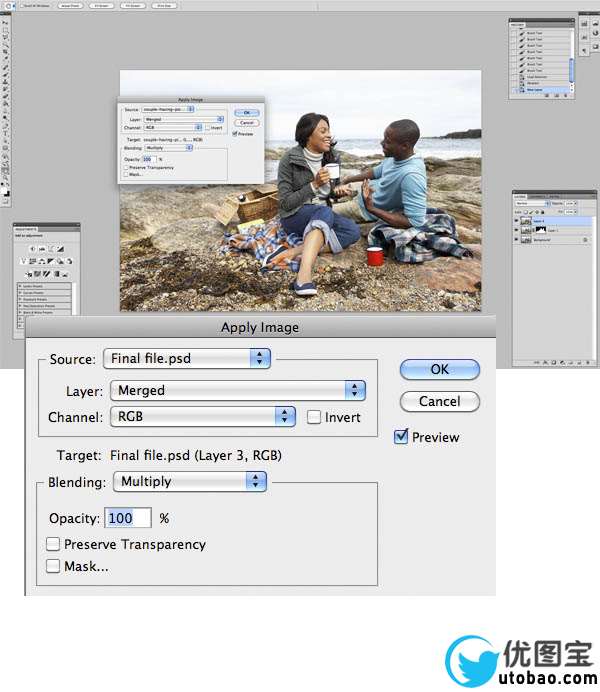Uncheck Preview in the enlarged Apply Image dialog
The image size is (600, 692).
[401, 437]
